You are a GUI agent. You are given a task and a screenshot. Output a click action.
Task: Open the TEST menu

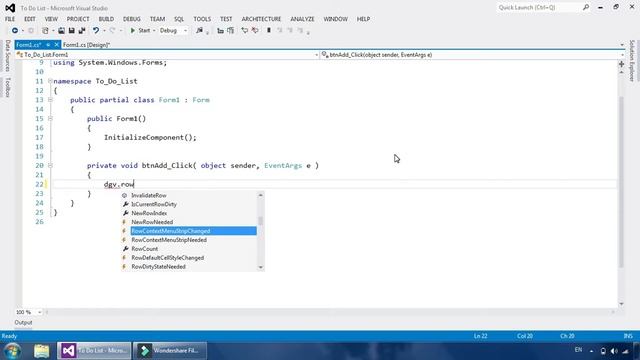[x=226, y=19]
